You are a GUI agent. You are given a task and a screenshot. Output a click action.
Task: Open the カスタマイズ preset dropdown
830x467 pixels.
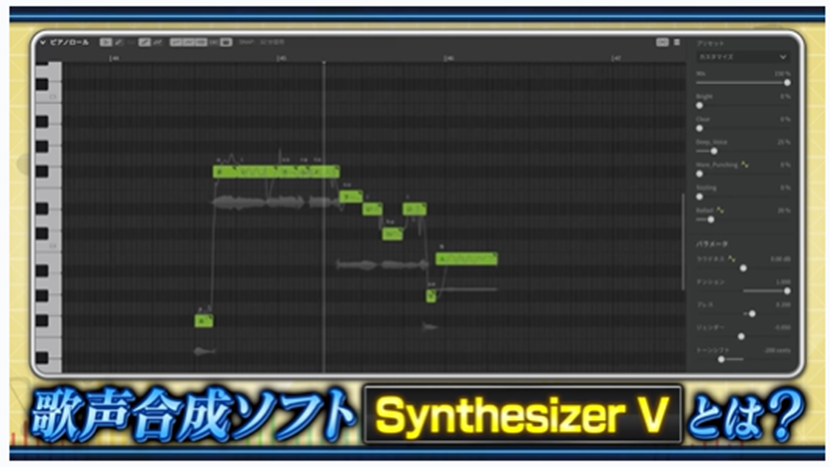point(742,57)
